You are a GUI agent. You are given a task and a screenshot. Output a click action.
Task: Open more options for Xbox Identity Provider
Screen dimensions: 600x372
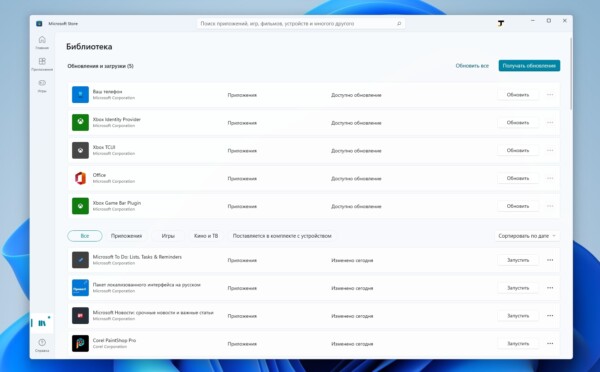click(550, 122)
